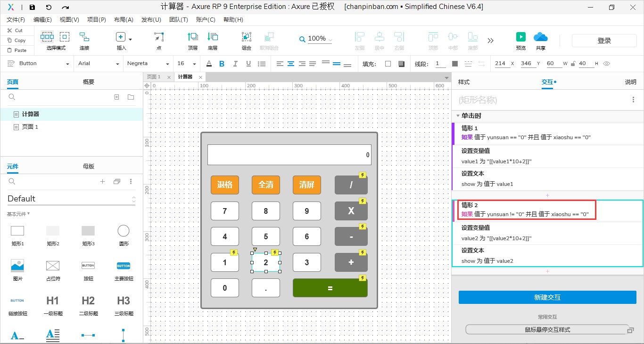Screen dimensions: 644x344
Task: Click the line color gray swatch
Action: pos(455,64)
